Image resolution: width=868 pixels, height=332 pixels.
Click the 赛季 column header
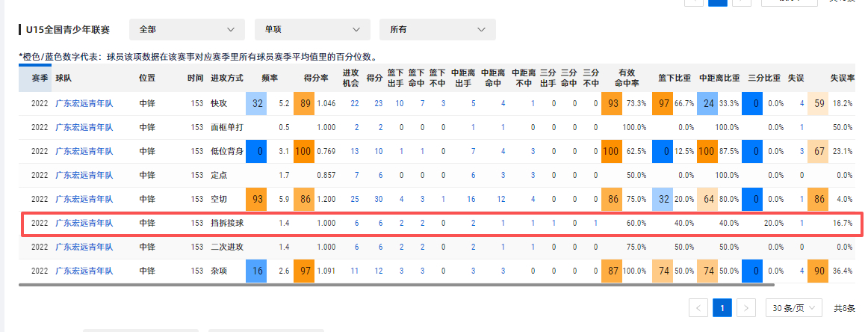pos(40,79)
